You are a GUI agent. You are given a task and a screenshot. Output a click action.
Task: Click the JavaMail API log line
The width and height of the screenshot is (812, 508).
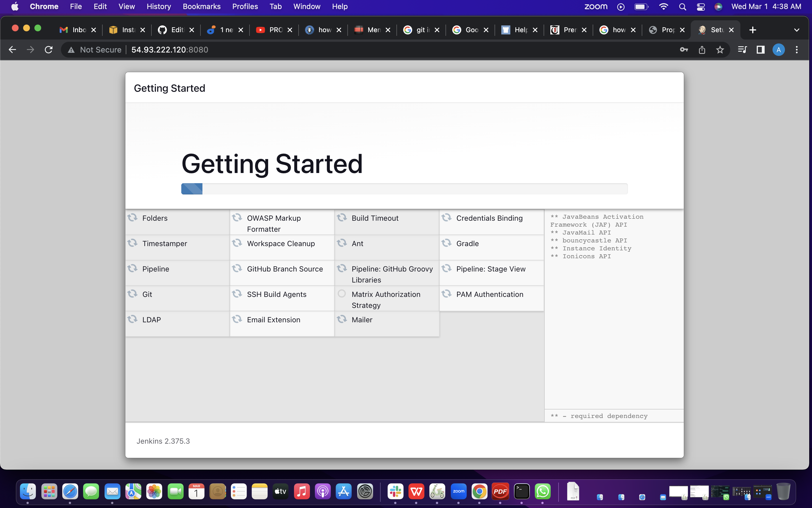coord(581,233)
